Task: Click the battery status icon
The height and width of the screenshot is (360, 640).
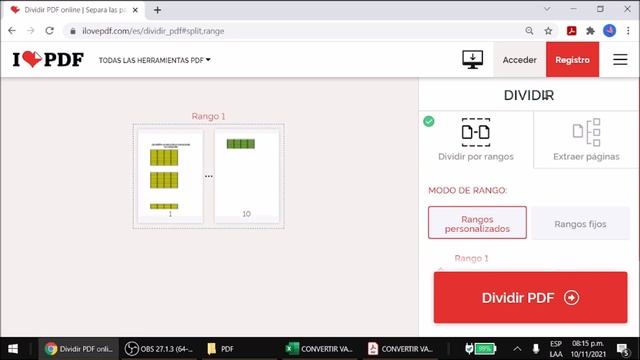Action: [481, 349]
